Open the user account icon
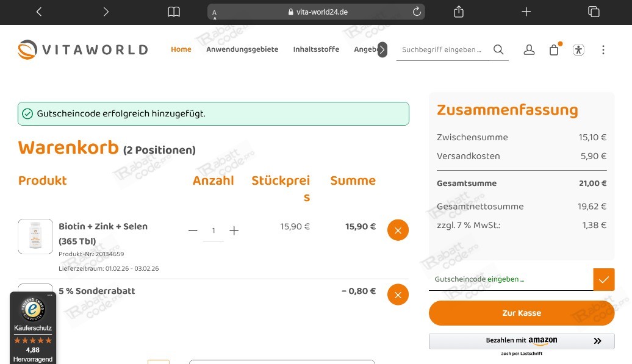The width and height of the screenshot is (632, 364). pos(529,50)
